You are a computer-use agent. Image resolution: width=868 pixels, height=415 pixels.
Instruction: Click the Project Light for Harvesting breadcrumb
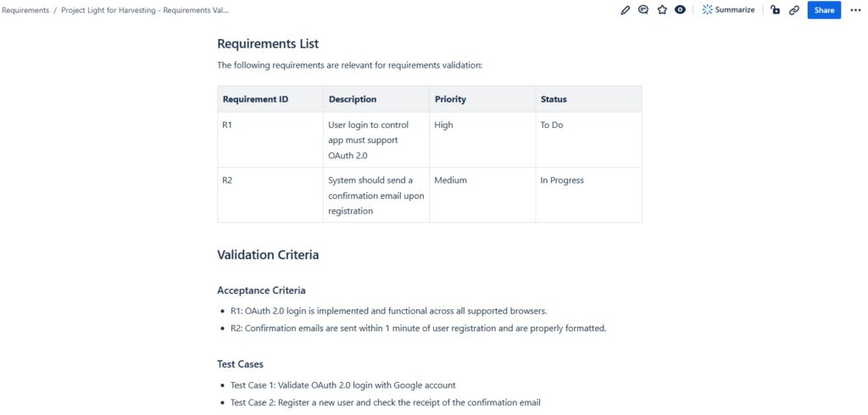144,10
